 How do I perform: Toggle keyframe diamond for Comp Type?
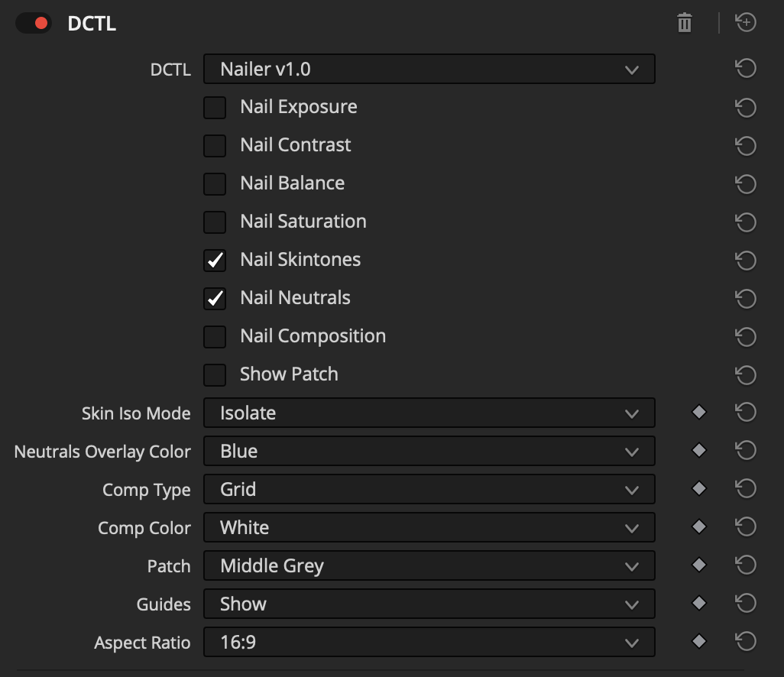click(x=698, y=489)
